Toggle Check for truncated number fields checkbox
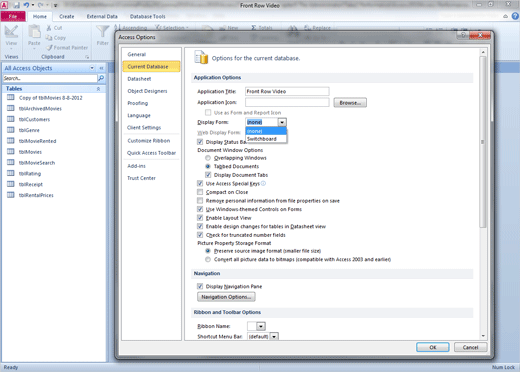This screenshot has height=372, width=520. [x=200, y=235]
